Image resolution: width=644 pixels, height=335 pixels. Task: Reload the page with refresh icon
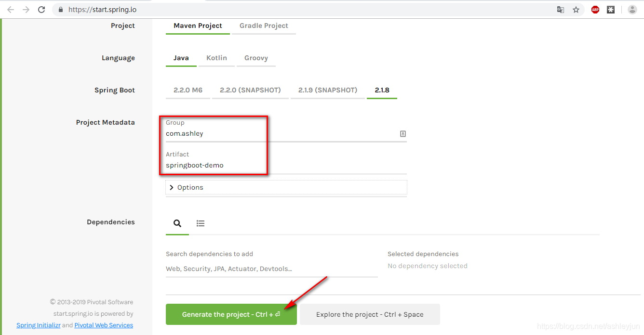tap(41, 10)
